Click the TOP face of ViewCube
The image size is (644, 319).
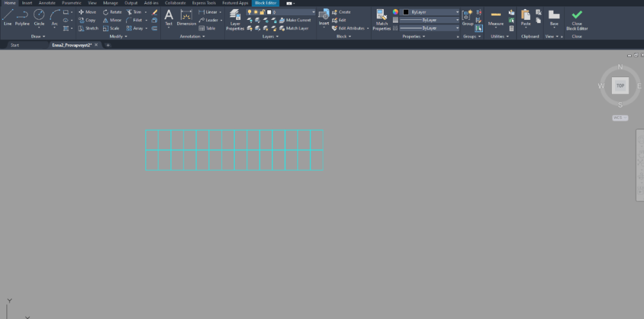[x=620, y=86]
